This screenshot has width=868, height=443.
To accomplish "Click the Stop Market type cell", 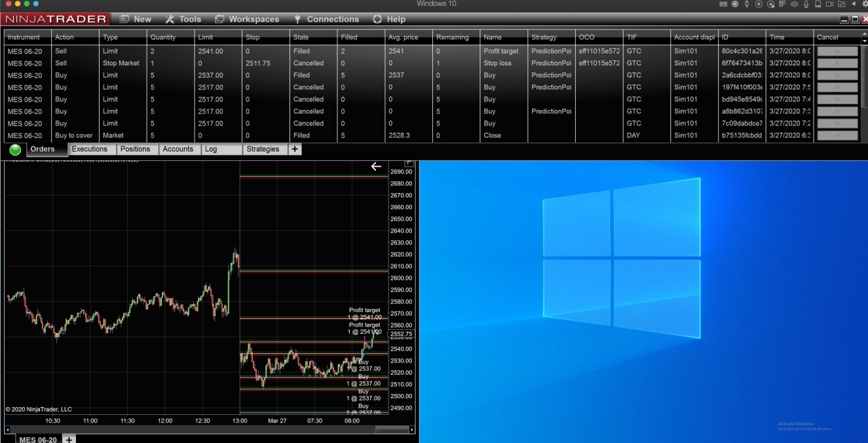I will (121, 63).
